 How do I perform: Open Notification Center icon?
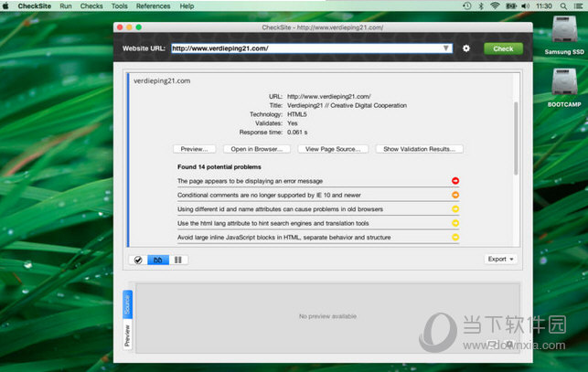tap(578, 6)
